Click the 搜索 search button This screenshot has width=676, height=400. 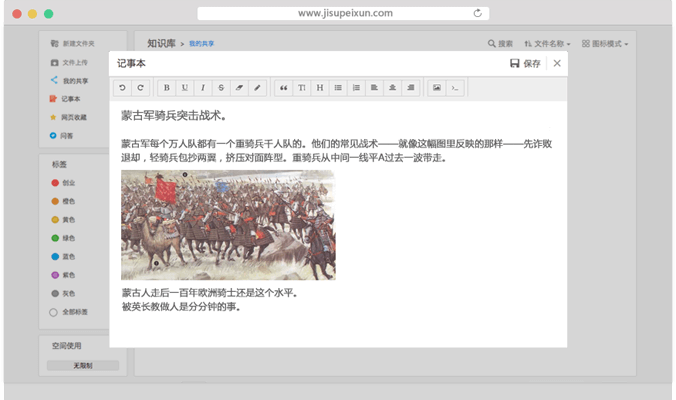click(500, 44)
